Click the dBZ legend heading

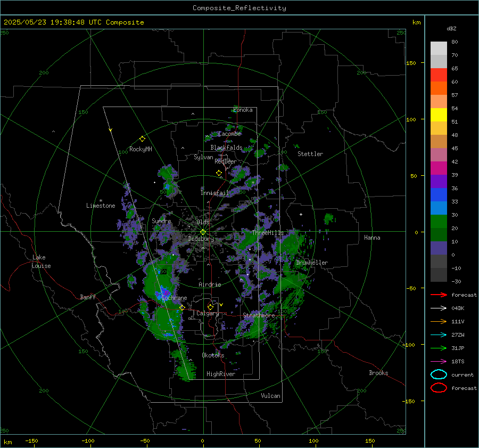[x=451, y=28]
